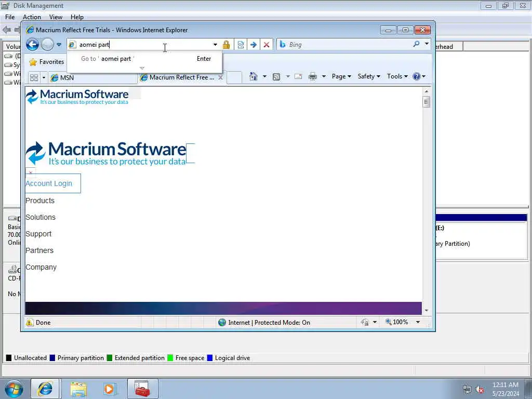
Task: Open the zoom level dropdown arrow
Action: (x=418, y=322)
